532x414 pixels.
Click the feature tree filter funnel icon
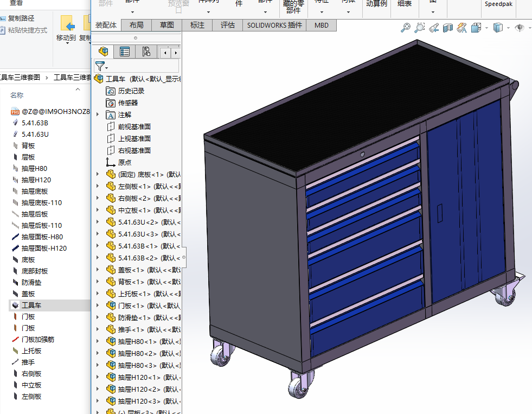coord(100,66)
